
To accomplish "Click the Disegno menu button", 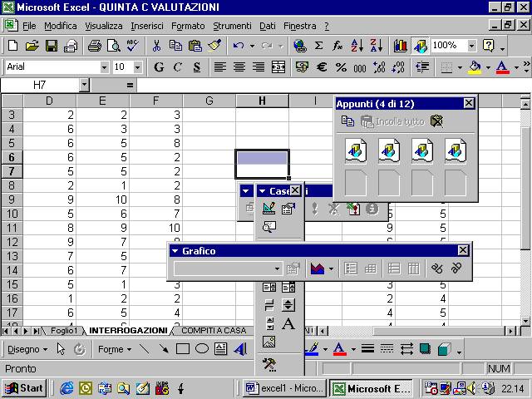I will pos(26,349).
